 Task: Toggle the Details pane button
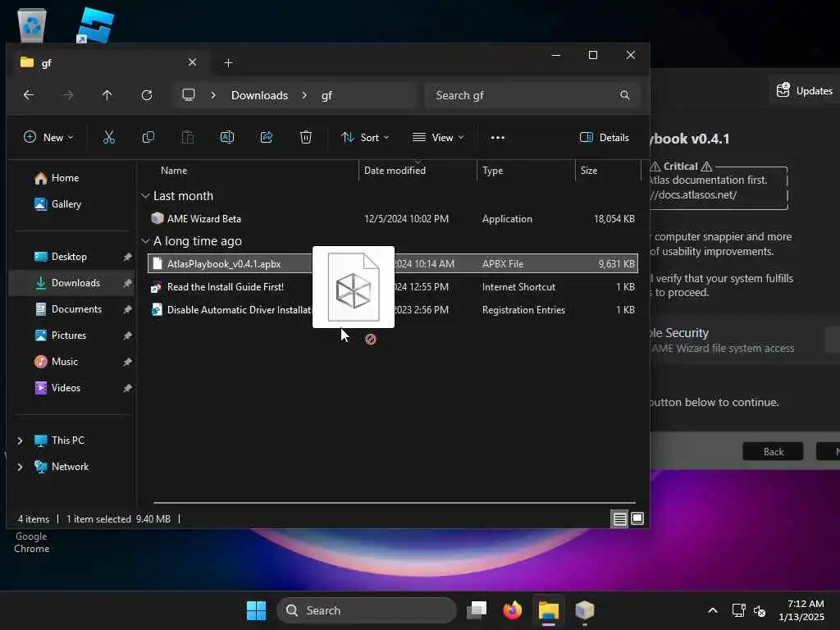605,138
